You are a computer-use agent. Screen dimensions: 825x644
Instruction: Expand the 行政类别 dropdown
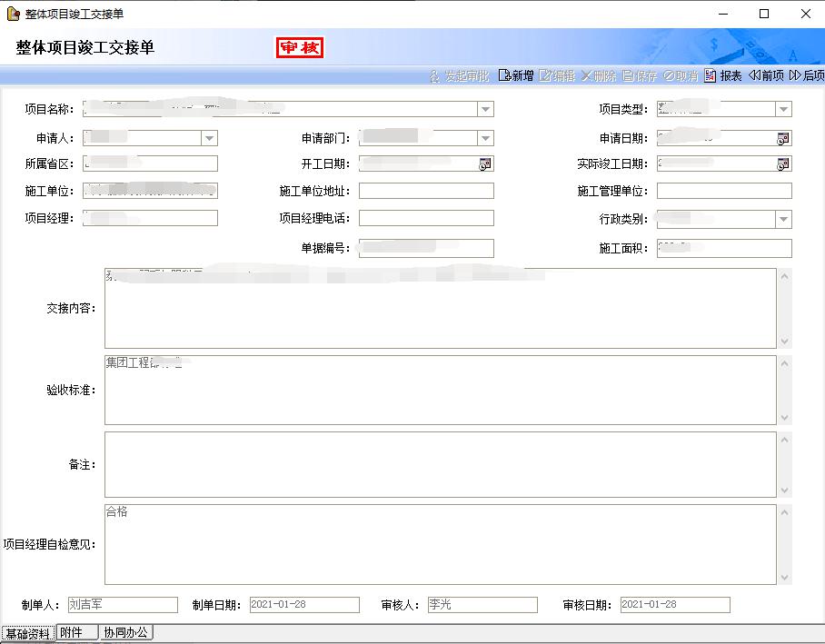783,220
